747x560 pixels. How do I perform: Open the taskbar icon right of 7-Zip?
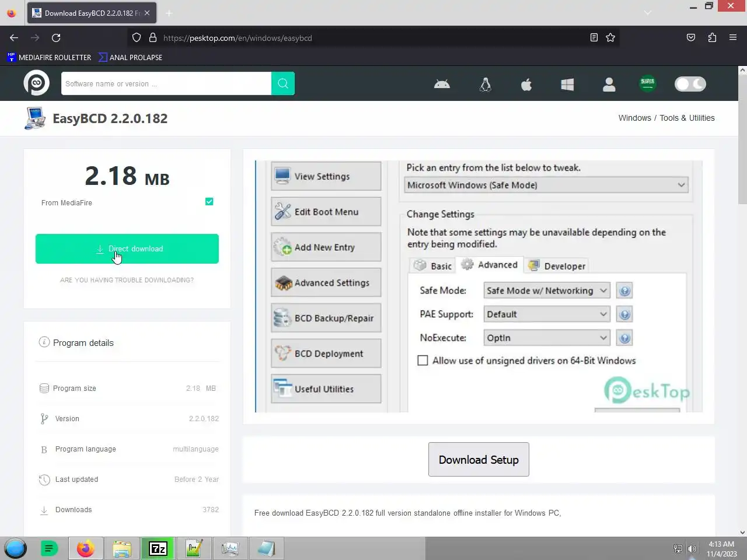(x=194, y=548)
